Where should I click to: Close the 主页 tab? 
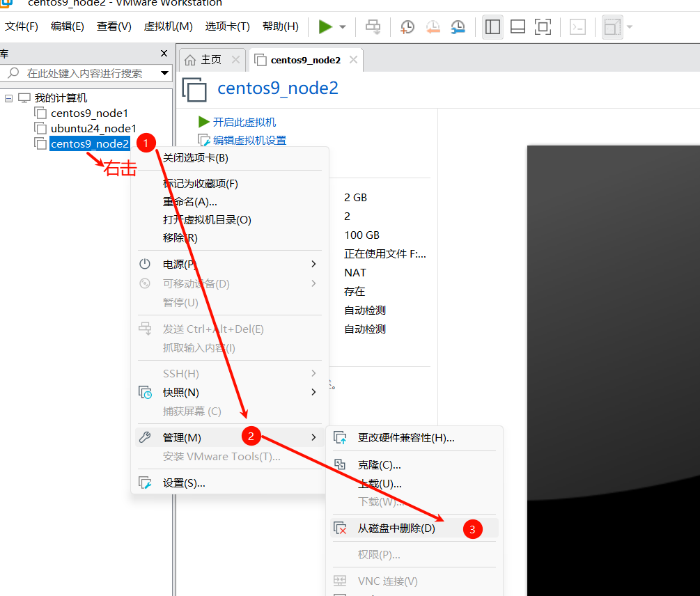point(235,59)
